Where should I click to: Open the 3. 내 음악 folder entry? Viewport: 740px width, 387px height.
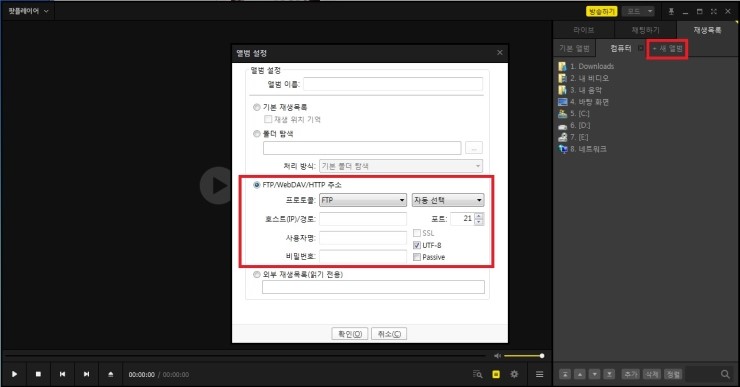pyautogui.click(x=580, y=90)
